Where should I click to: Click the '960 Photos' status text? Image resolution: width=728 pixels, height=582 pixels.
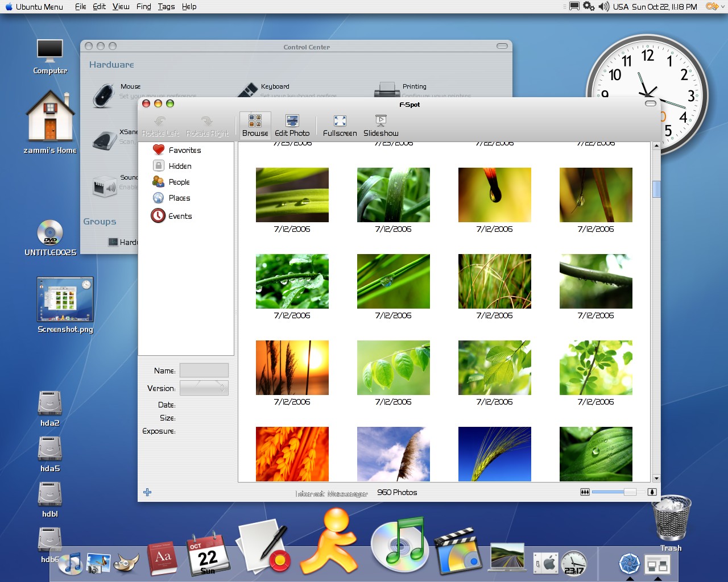tap(397, 492)
